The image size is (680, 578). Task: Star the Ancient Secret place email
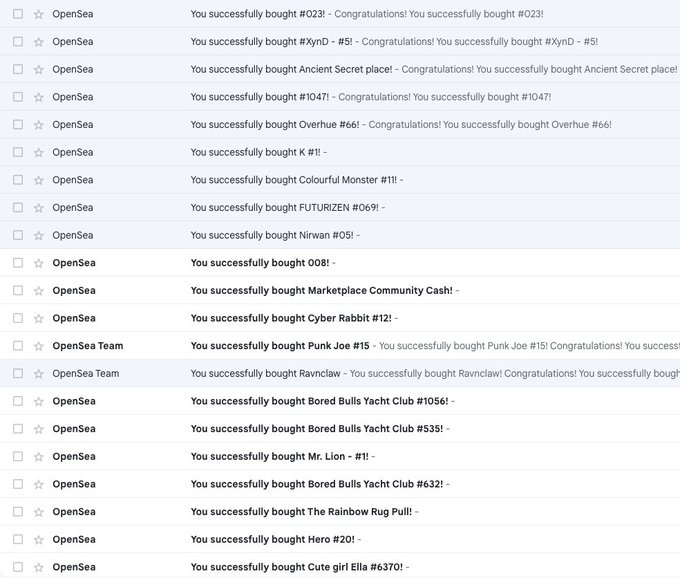(x=39, y=70)
